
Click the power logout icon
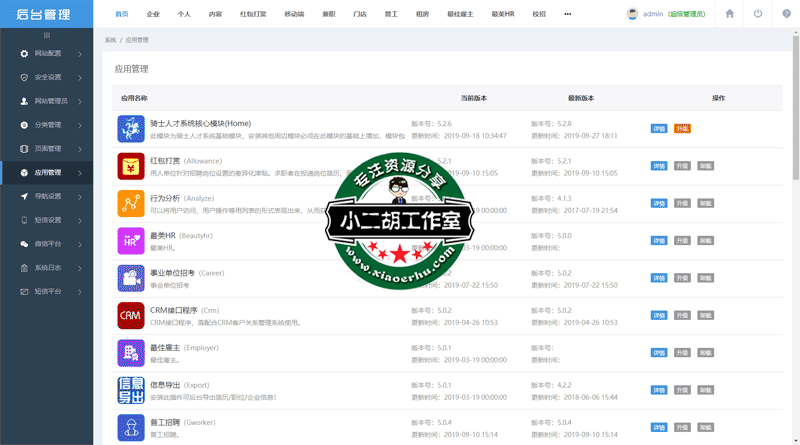pyautogui.click(x=757, y=14)
